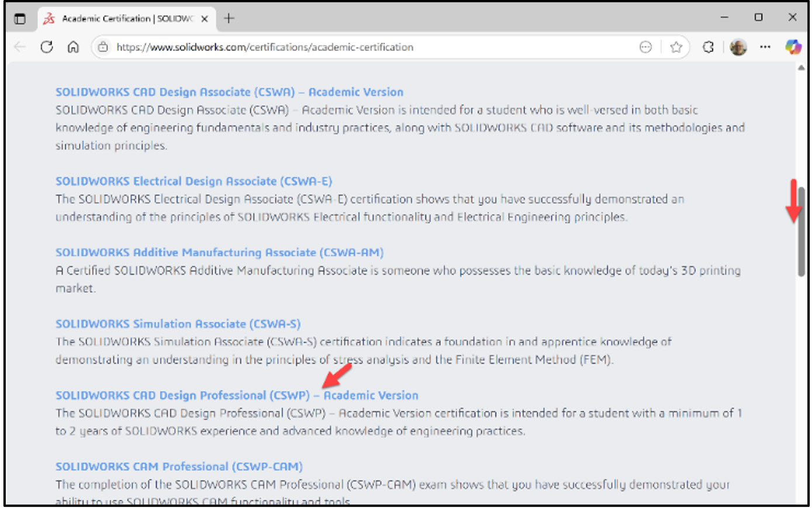Open a new browser tab
Viewport: 812px width, 508px height.
click(x=229, y=18)
